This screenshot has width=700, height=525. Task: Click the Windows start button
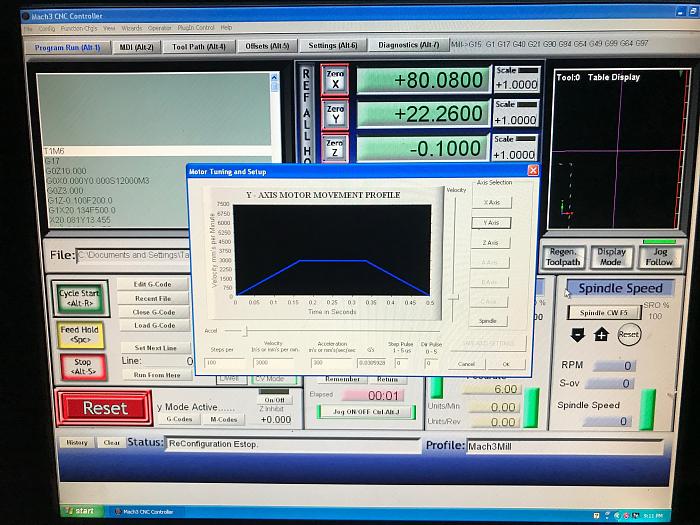80,510
